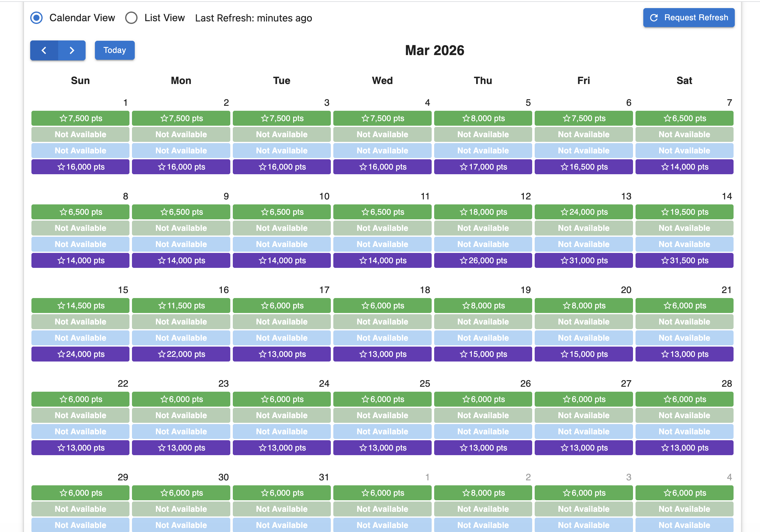Open the 24,000 pts purple rate on March 15
Viewport: 760px width, 532px height.
80,354
